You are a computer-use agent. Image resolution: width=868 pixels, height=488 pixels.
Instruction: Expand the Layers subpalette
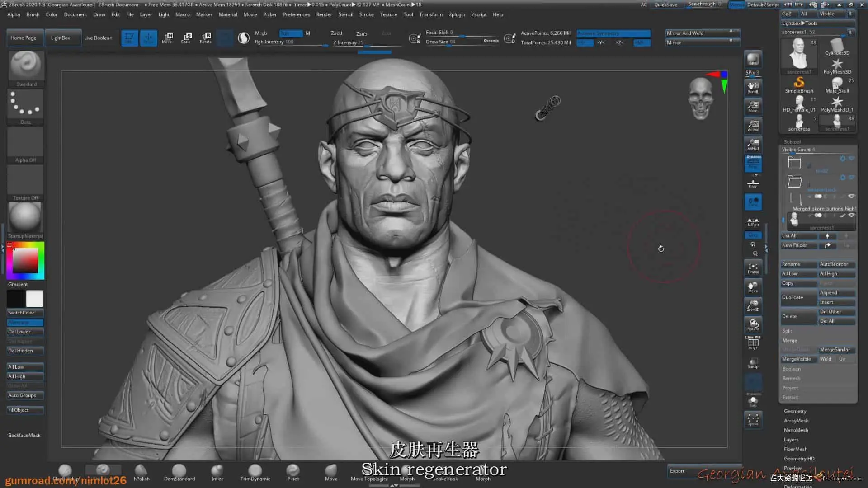(x=791, y=440)
